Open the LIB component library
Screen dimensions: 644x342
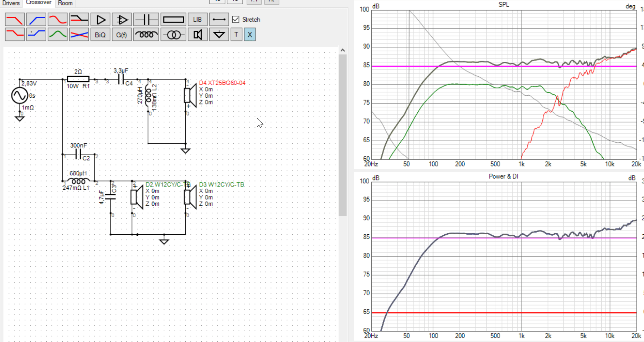tap(197, 20)
